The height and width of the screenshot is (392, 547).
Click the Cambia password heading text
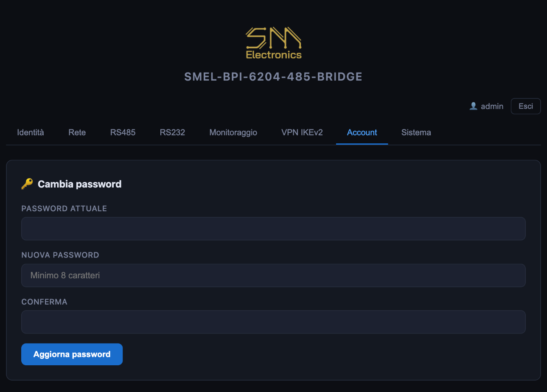click(80, 184)
